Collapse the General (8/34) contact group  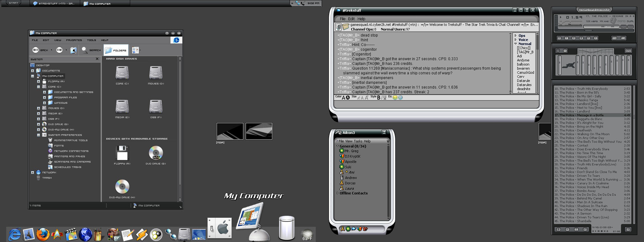point(338,146)
